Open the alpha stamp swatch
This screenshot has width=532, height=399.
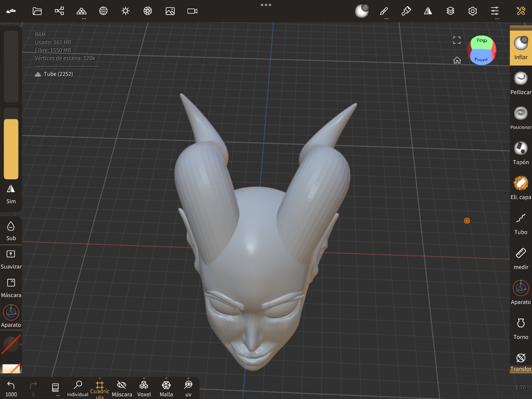[11, 369]
